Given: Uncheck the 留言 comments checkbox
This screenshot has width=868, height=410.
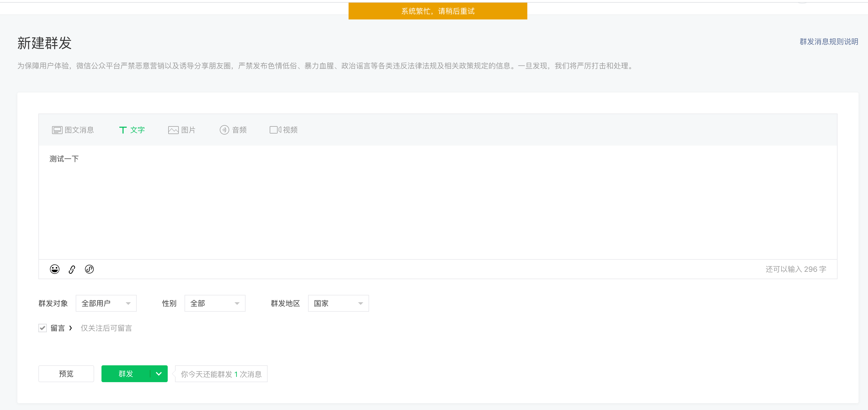Looking at the screenshot, I should point(43,328).
